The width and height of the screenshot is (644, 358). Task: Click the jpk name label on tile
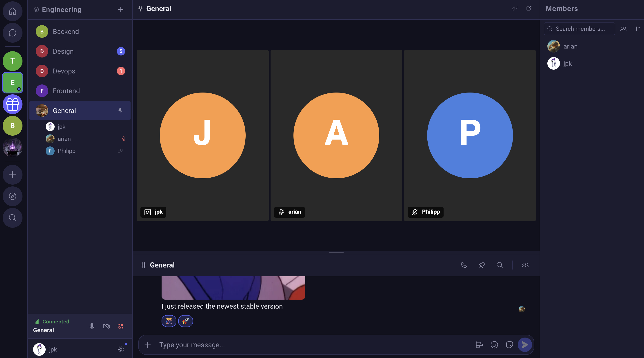153,212
